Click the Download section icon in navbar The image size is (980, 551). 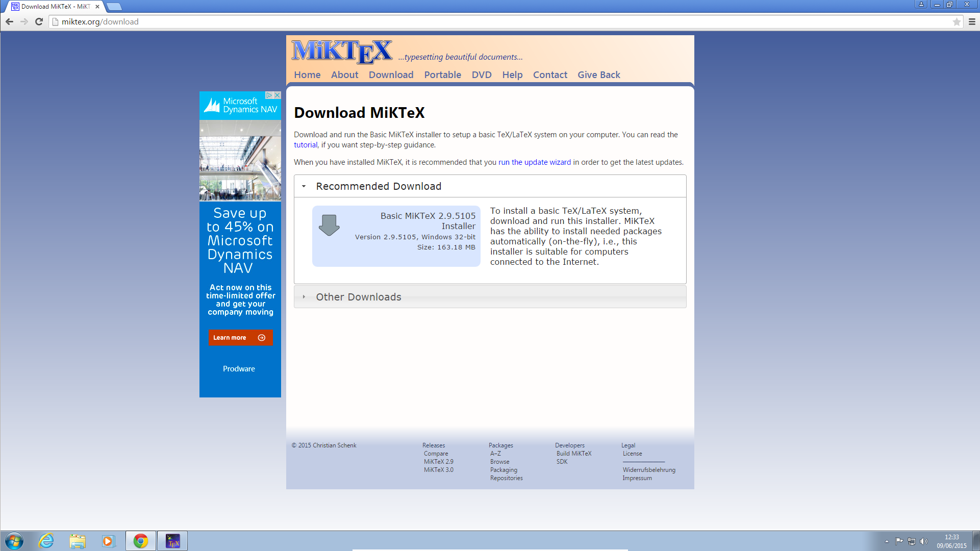click(x=391, y=74)
